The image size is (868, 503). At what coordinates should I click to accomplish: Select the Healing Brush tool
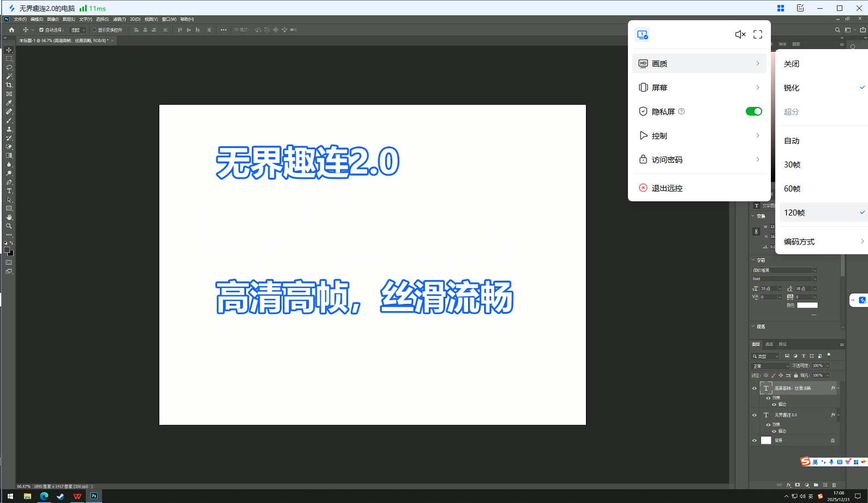point(9,111)
